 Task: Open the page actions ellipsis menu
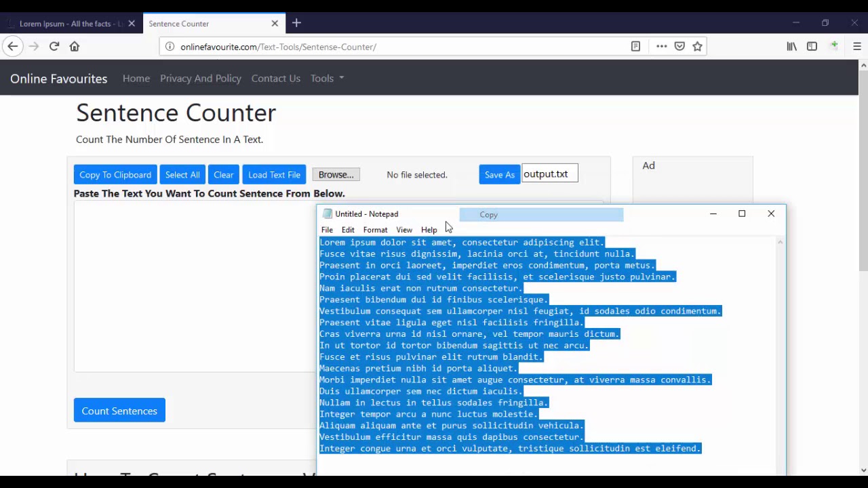tap(661, 46)
